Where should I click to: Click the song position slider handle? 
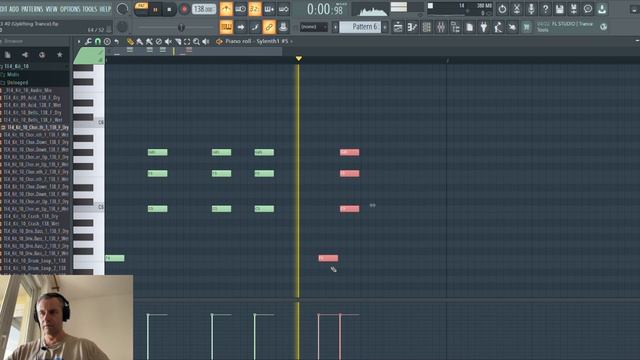181,27
